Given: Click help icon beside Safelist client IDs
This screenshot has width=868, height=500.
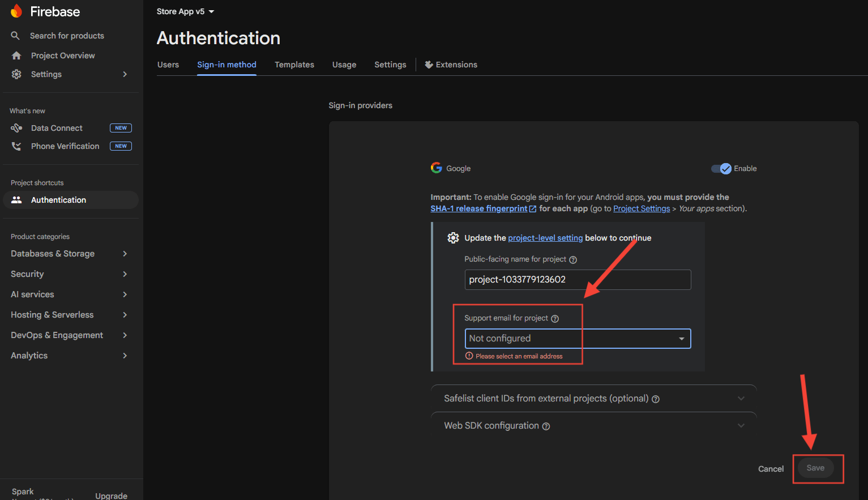Looking at the screenshot, I should 656,399.
